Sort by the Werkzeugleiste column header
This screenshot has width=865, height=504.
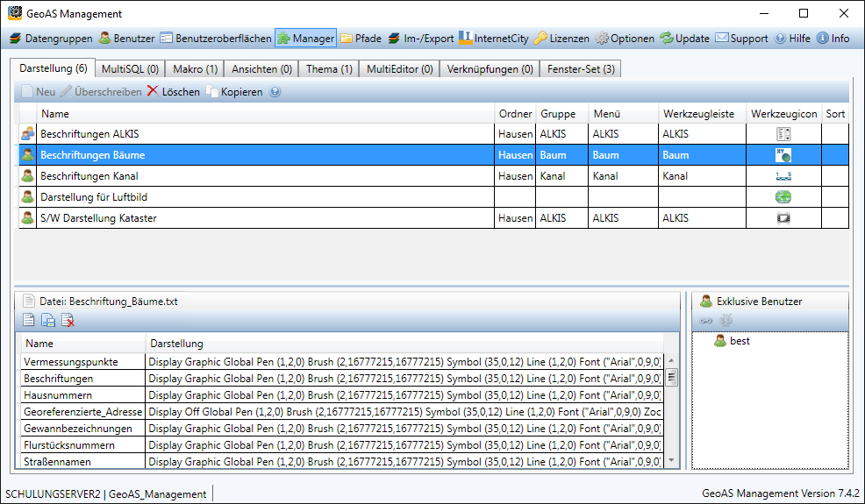coord(698,114)
